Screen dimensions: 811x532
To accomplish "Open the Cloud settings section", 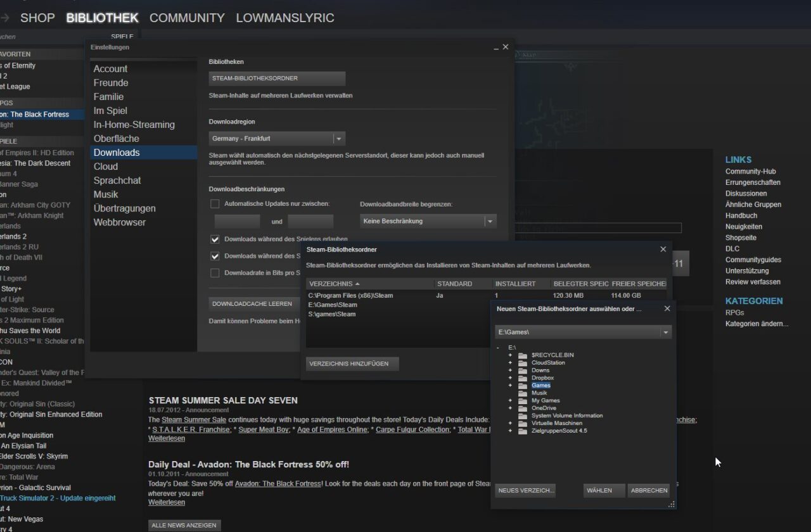I will (106, 167).
